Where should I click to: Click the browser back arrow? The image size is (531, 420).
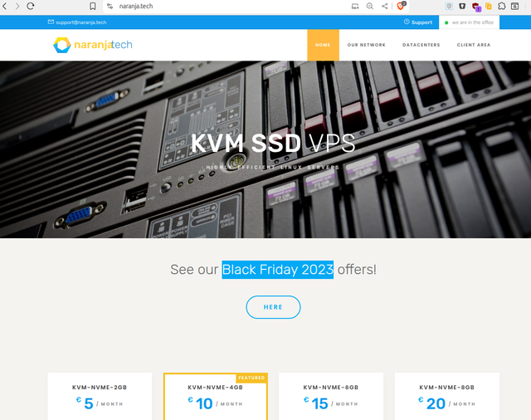pyautogui.click(x=5, y=6)
